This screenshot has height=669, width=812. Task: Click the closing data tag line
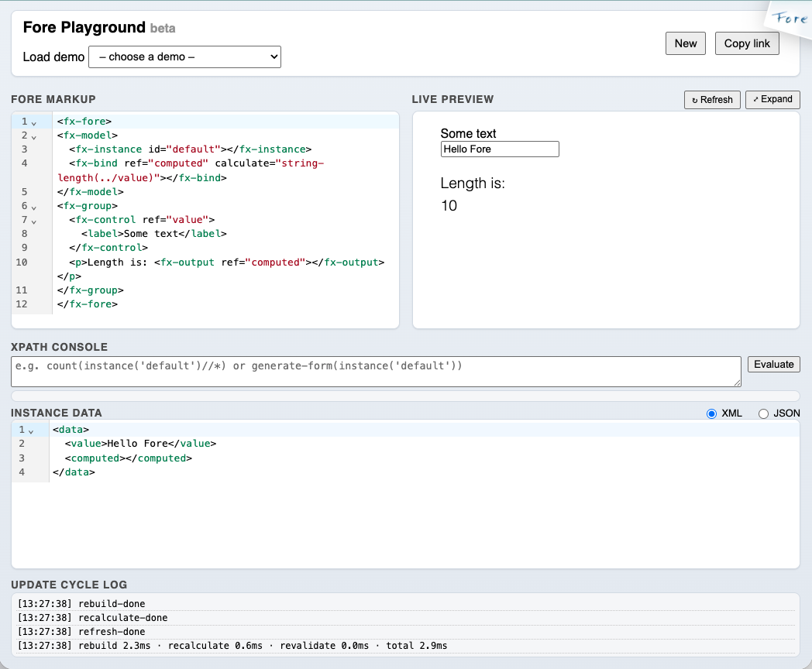click(x=74, y=472)
